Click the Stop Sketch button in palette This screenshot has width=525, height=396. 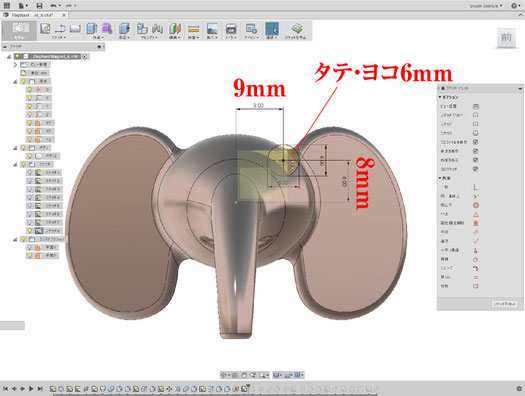pyautogui.click(x=504, y=304)
